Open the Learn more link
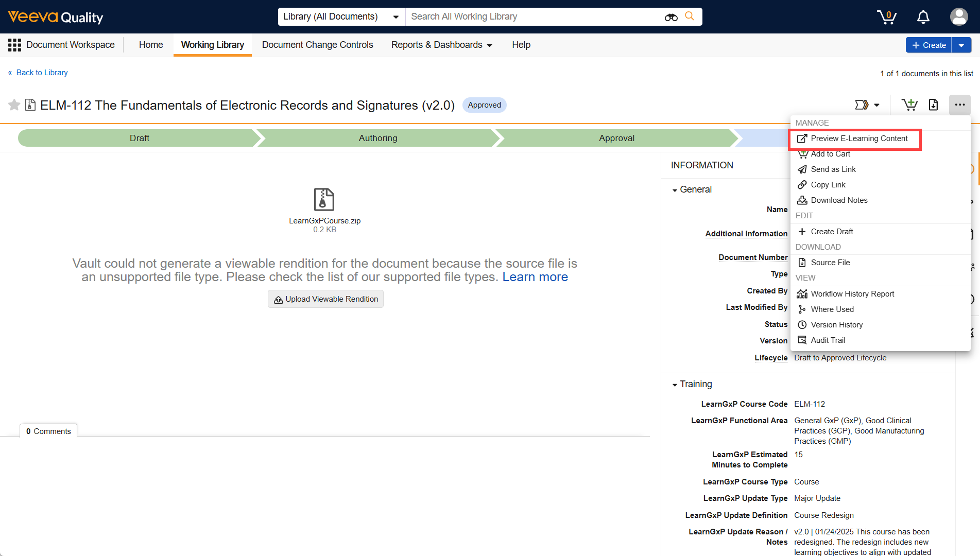The image size is (980, 556). pos(535,277)
